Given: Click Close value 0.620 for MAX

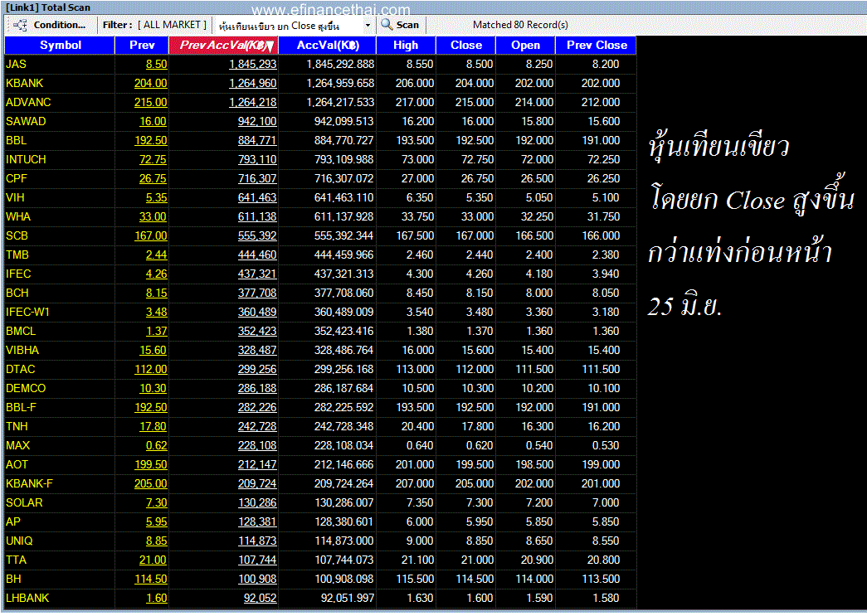Looking at the screenshot, I should [480, 445].
